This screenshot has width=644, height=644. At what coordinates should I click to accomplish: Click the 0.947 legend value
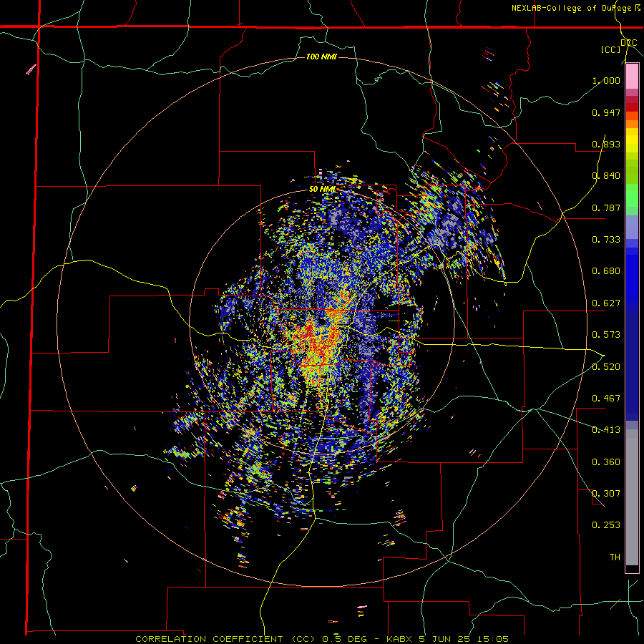click(606, 112)
